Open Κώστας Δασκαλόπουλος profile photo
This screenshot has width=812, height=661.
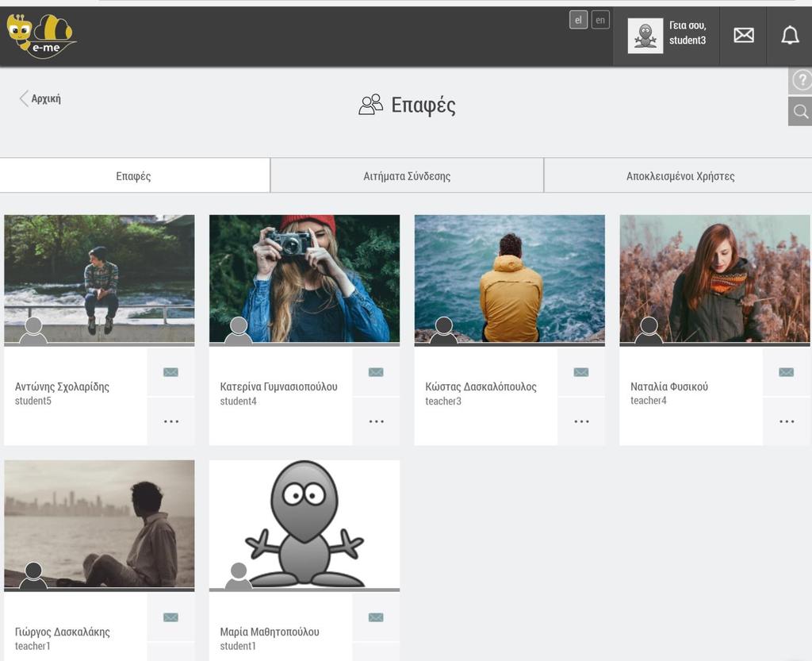point(510,279)
